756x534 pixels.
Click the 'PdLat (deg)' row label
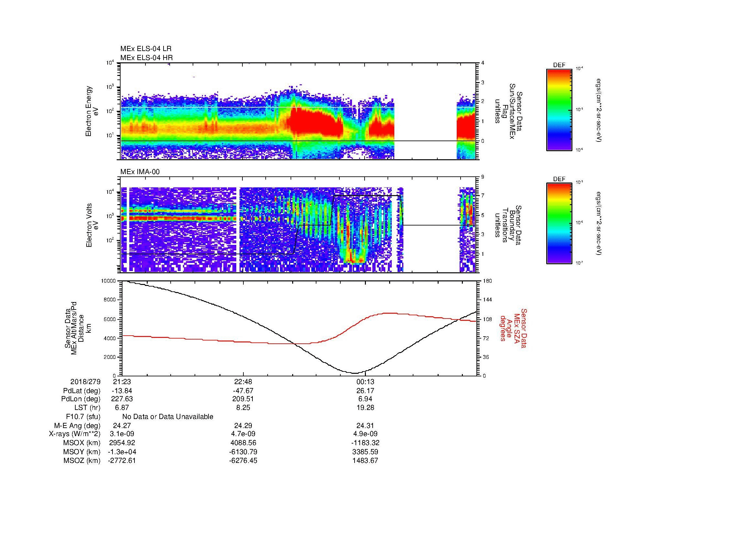(x=82, y=391)
